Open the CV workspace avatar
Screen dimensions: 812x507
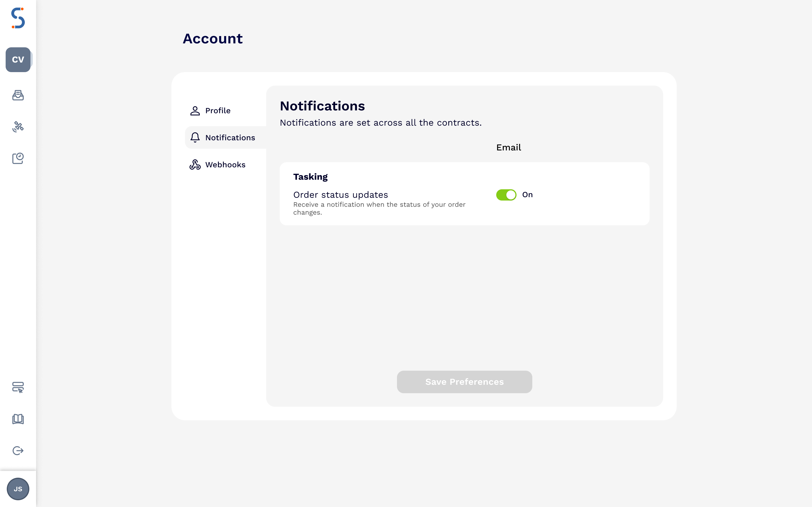pos(18,59)
